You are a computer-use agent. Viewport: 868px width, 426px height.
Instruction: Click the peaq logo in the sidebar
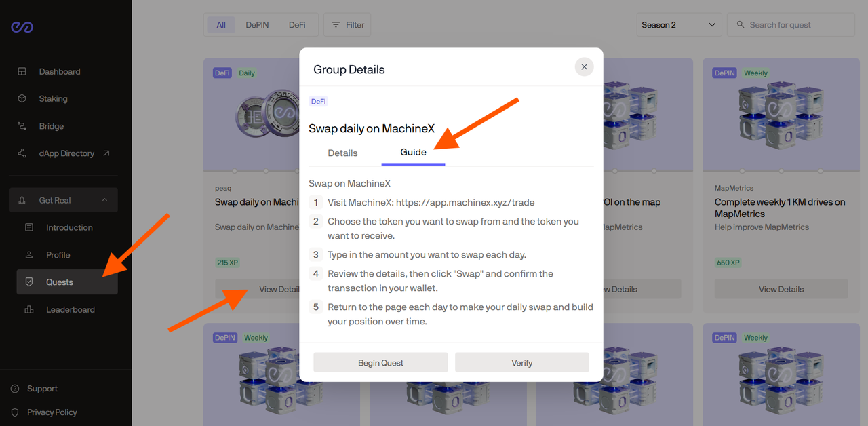22,26
